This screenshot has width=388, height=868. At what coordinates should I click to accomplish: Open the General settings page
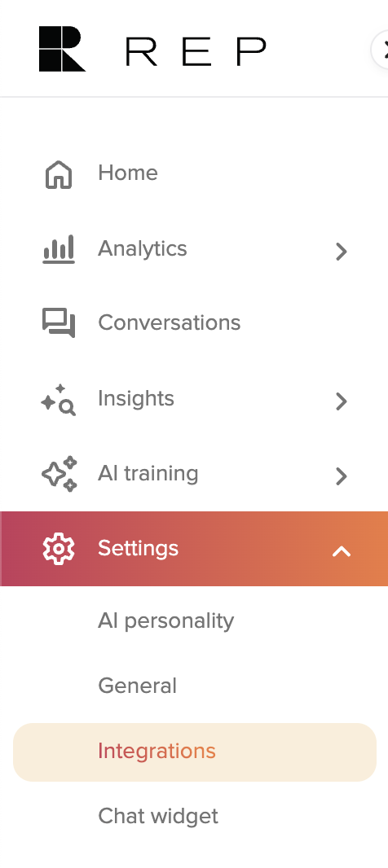pyautogui.click(x=138, y=686)
